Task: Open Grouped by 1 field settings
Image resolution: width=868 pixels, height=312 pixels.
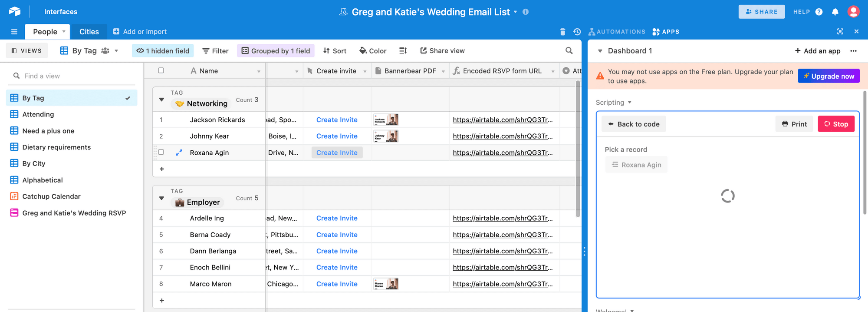Action: coord(276,51)
